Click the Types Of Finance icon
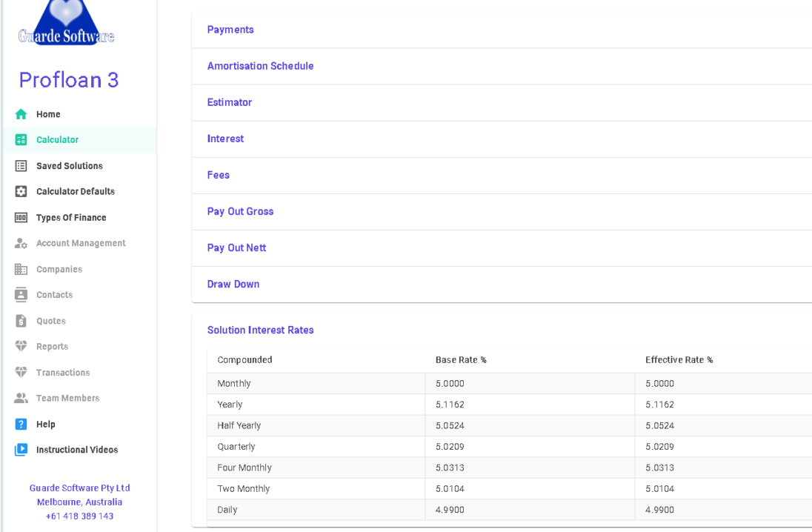This screenshot has height=532, width=812. coord(21,218)
